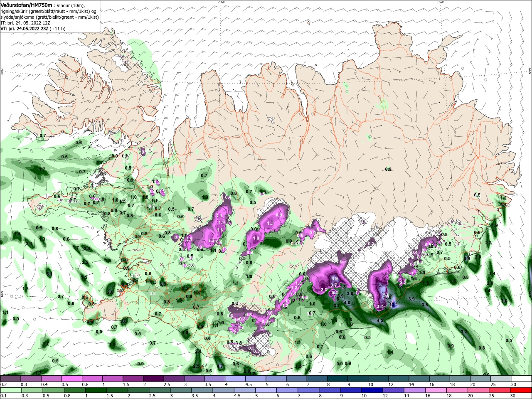532x399 pixels.
Task: Click the '12.1' precipitation value on the map
Action: 394,305
